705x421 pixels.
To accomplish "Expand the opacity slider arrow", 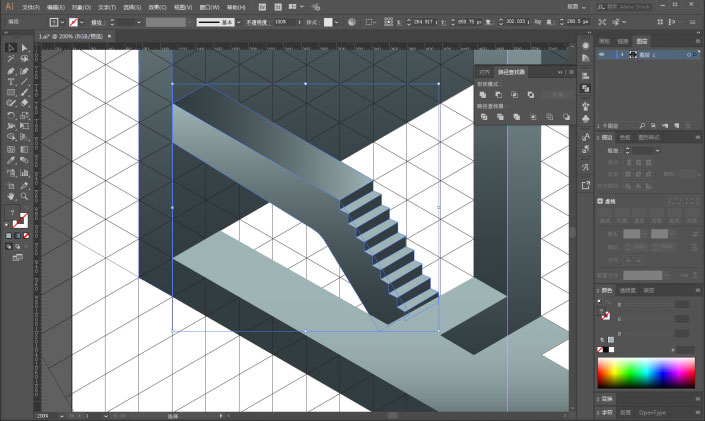I will click(299, 22).
